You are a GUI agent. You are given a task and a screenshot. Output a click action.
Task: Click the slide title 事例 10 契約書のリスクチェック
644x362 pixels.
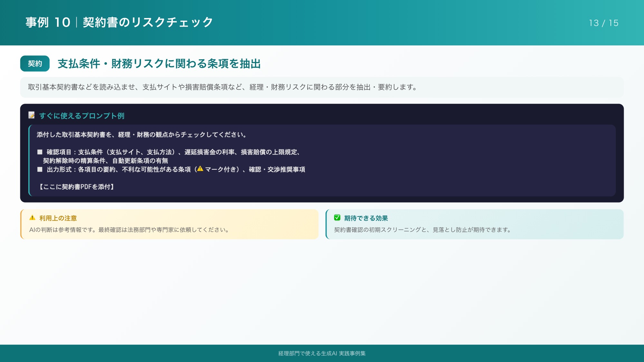[119, 22]
